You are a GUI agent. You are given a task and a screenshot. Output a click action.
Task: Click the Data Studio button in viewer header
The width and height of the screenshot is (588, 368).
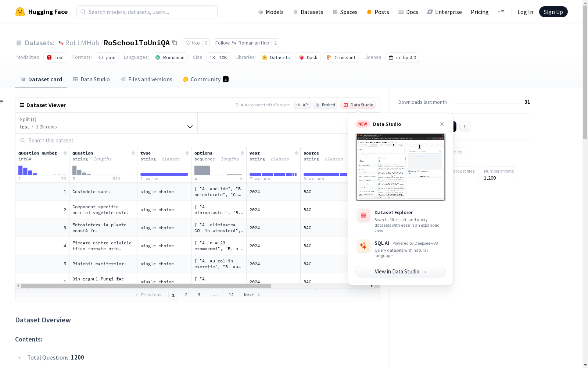tap(358, 105)
